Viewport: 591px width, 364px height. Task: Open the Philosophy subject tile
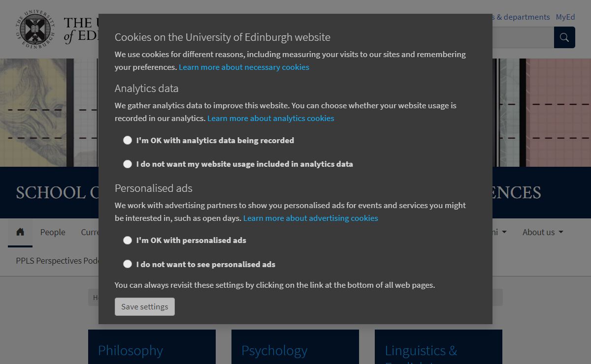(131, 350)
